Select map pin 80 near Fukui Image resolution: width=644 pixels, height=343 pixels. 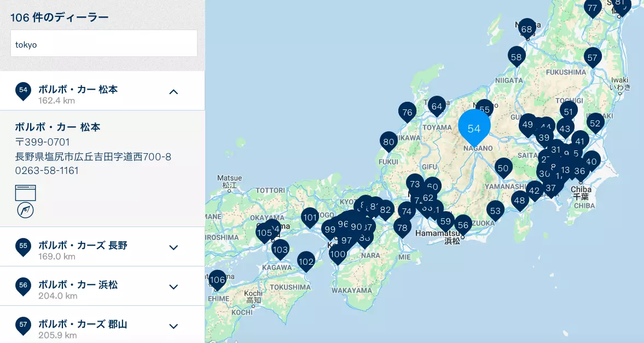point(388,142)
